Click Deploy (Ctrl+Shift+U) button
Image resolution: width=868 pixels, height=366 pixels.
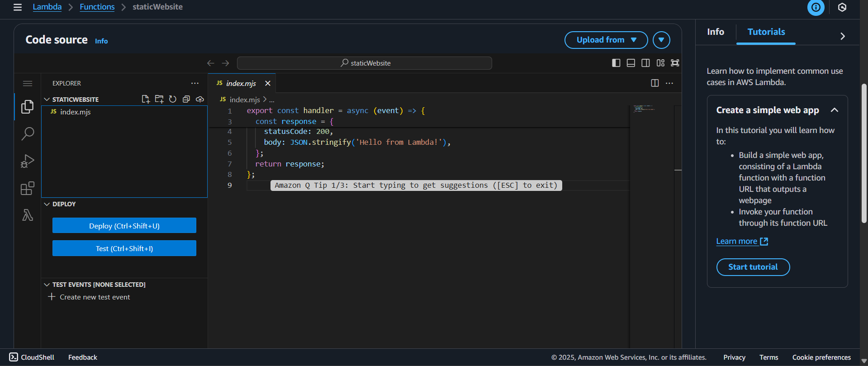click(x=124, y=226)
